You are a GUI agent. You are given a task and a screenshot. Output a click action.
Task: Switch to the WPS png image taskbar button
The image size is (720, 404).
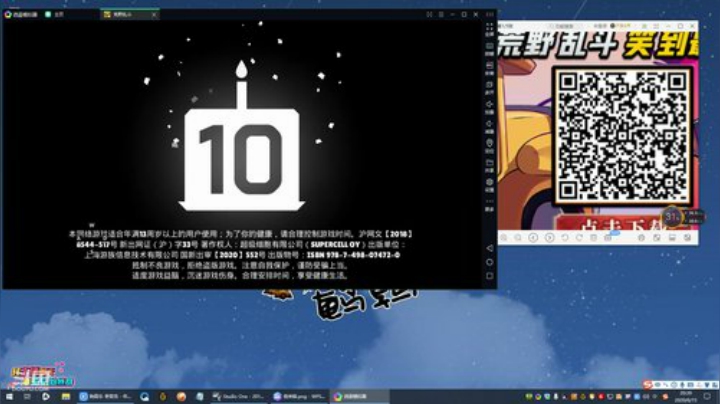pos(299,397)
